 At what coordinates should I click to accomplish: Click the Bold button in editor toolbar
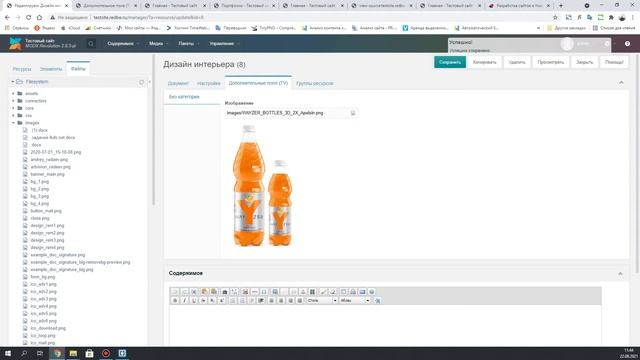[175, 300]
